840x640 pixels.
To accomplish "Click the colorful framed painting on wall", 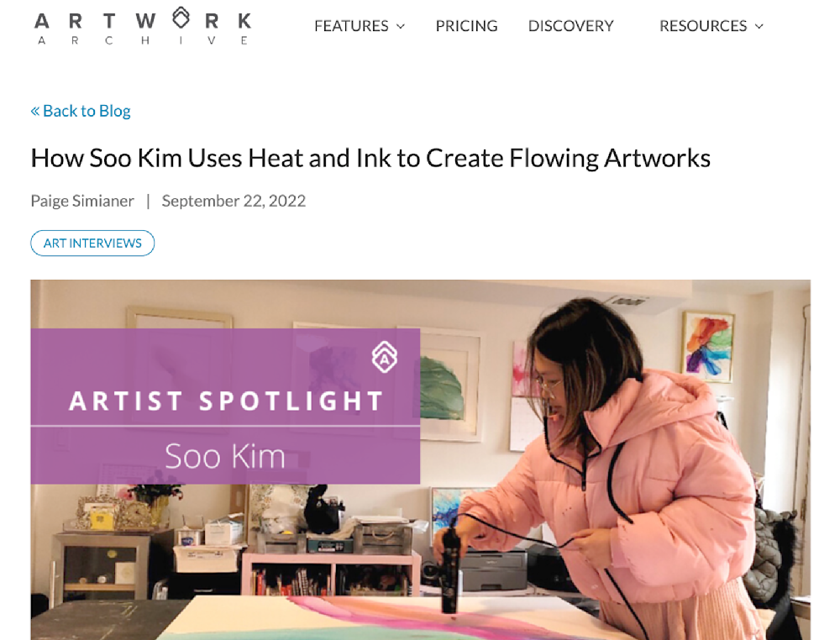I will 707,347.
